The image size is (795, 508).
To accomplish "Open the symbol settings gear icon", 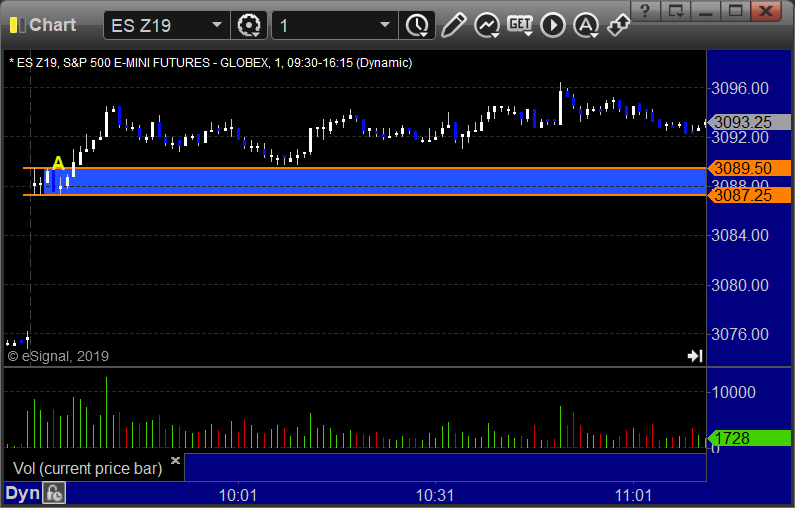I will click(x=249, y=25).
